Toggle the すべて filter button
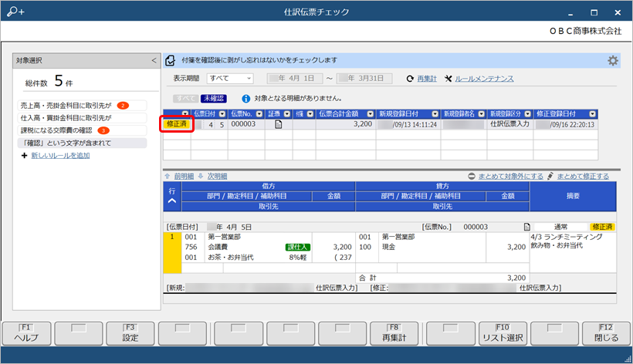The image size is (633, 364). point(186,99)
